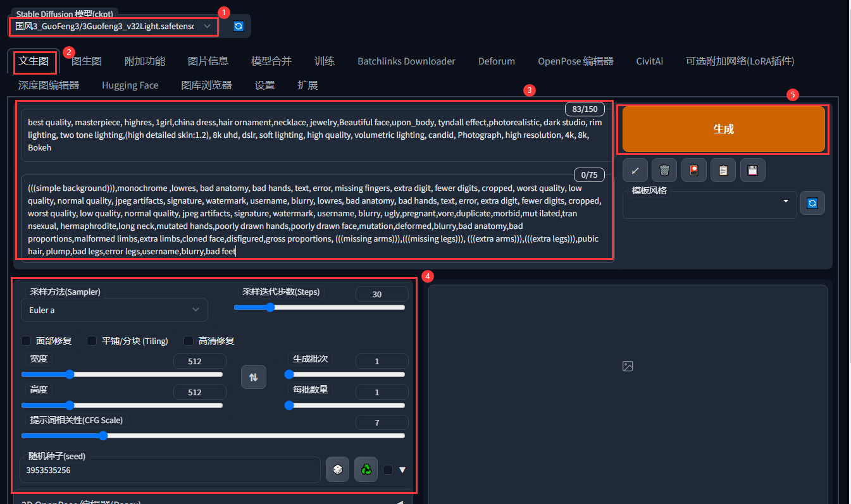851x504 pixels.
Task: Click the red card extra networks icon
Action: pyautogui.click(x=694, y=169)
